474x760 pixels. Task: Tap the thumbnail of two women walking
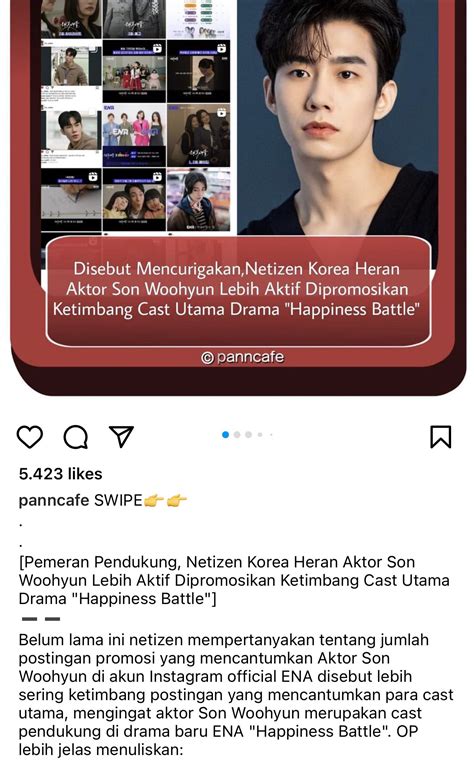pyautogui.click(x=199, y=135)
